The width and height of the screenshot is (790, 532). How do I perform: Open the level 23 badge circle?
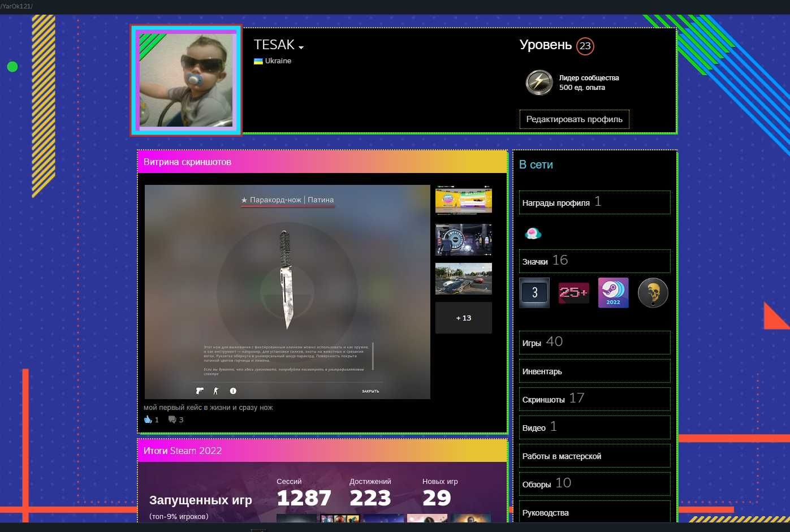(585, 46)
